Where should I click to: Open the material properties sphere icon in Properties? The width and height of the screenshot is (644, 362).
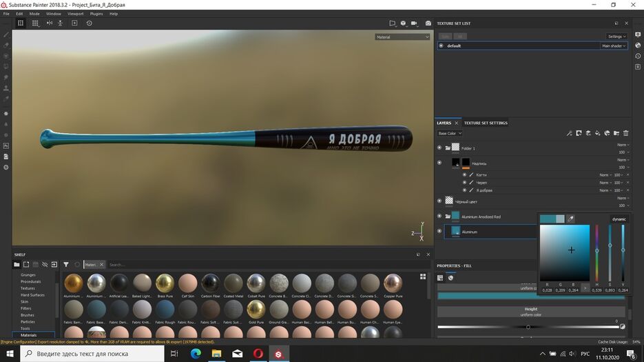[450, 278]
